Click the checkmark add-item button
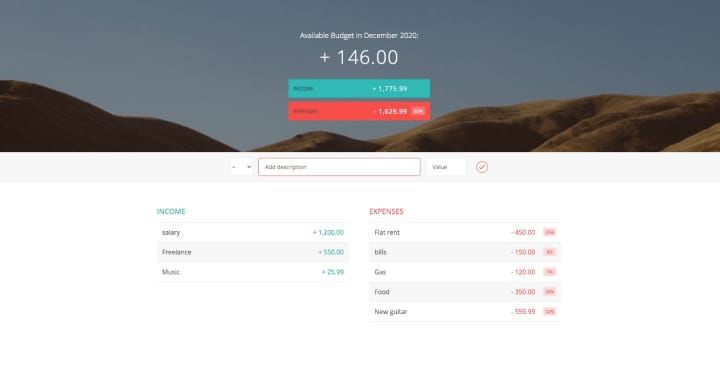The image size is (720, 382). pyautogui.click(x=482, y=167)
